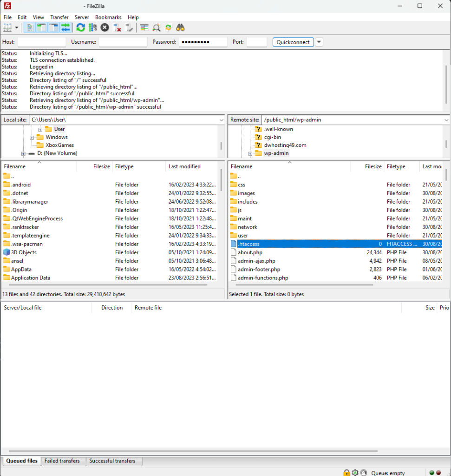Select the remote network folder
Viewport: 451px width, 476px height.
335,227
